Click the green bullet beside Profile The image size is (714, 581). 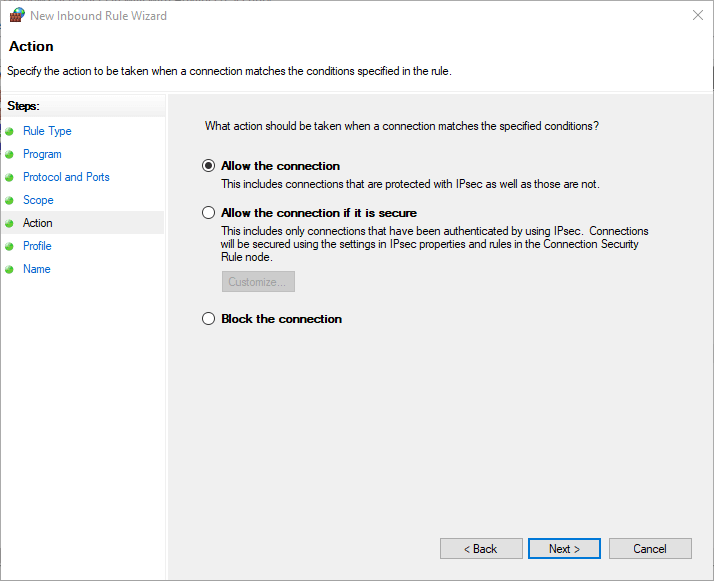pos(11,246)
